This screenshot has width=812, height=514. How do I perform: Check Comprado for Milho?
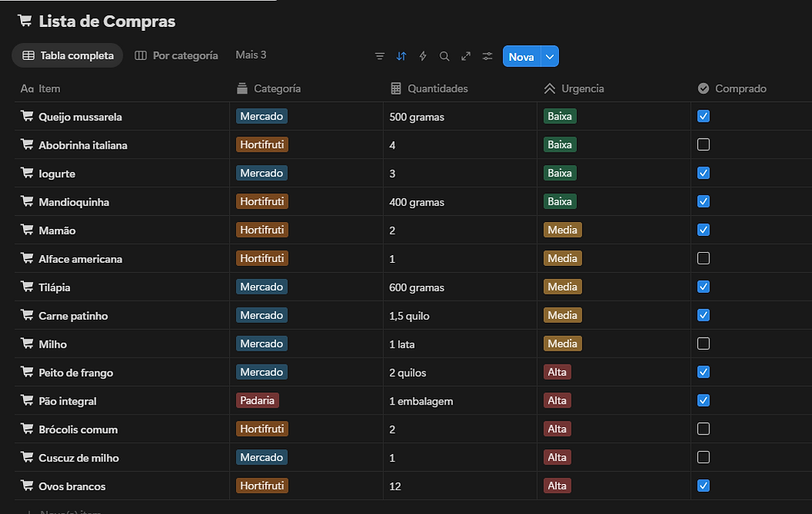(703, 344)
